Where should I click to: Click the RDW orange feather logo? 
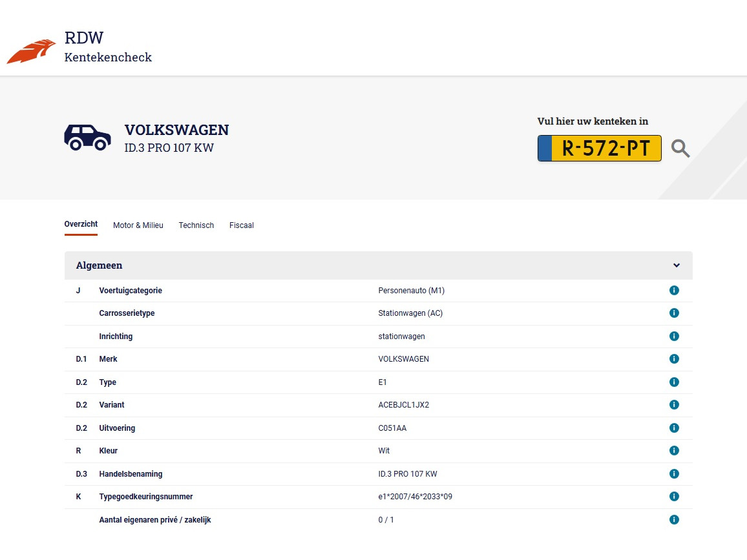pyautogui.click(x=31, y=52)
